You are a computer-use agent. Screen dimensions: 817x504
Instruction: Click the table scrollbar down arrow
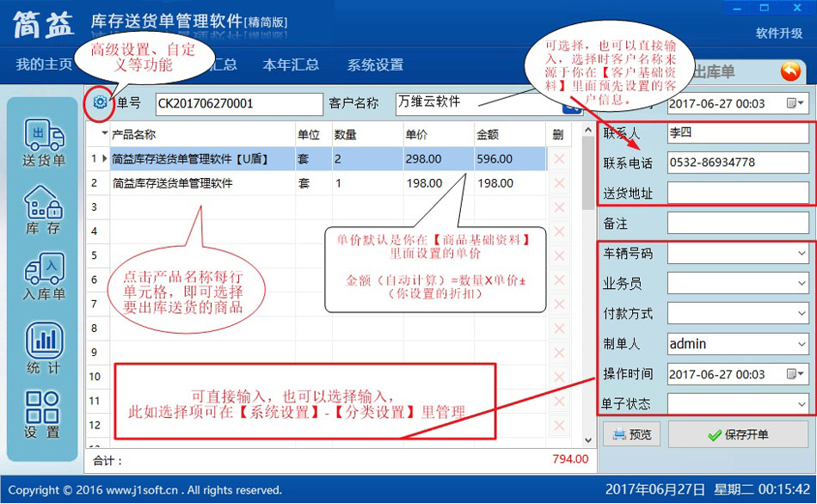[588, 440]
